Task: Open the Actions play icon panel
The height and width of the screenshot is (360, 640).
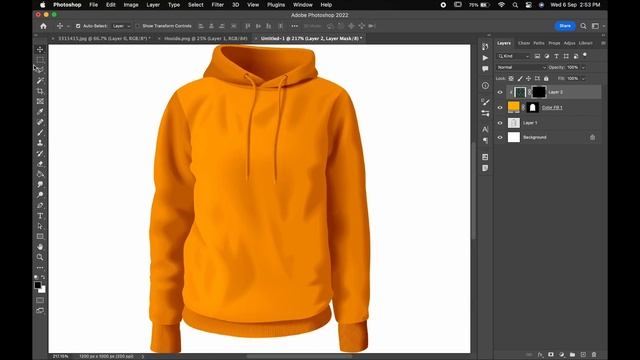Action: coord(485,58)
